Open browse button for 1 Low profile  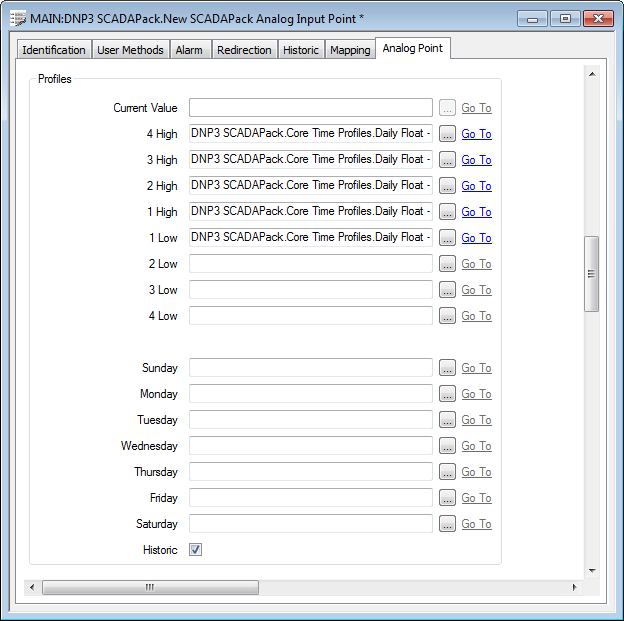(x=447, y=238)
